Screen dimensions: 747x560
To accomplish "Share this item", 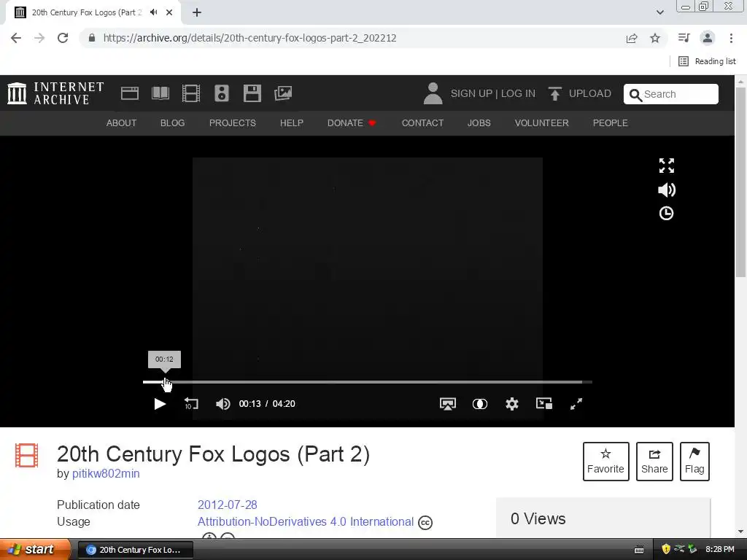I will (x=654, y=462).
